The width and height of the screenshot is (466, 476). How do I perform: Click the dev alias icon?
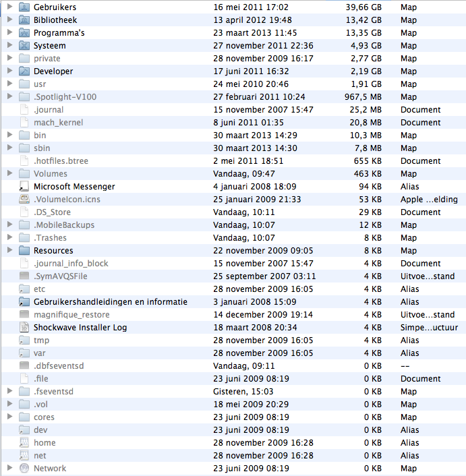tap(24, 430)
